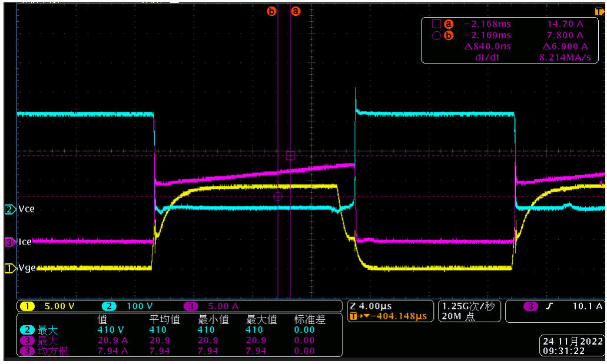The image size is (607, 364).
Task: Click the 1.25G sample rate readout
Action: pos(469,306)
